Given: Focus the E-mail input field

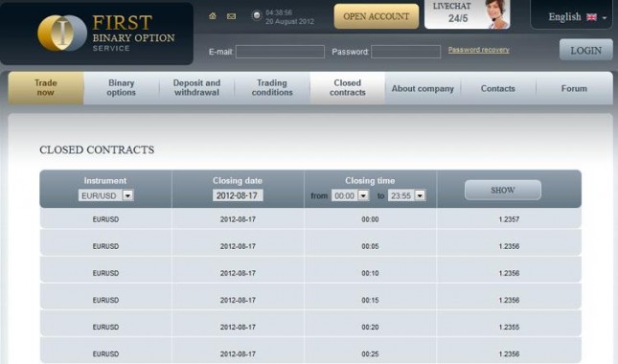Looking at the screenshot, I should click(x=280, y=52).
